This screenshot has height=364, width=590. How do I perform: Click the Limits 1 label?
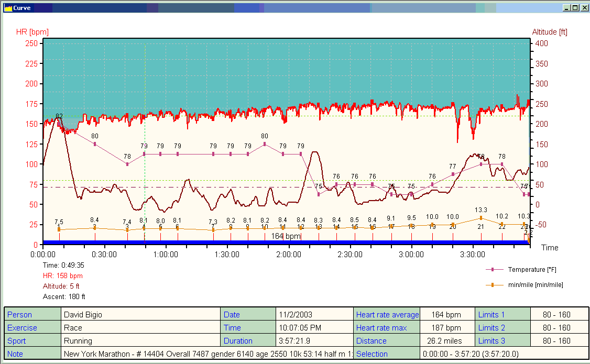(x=491, y=315)
